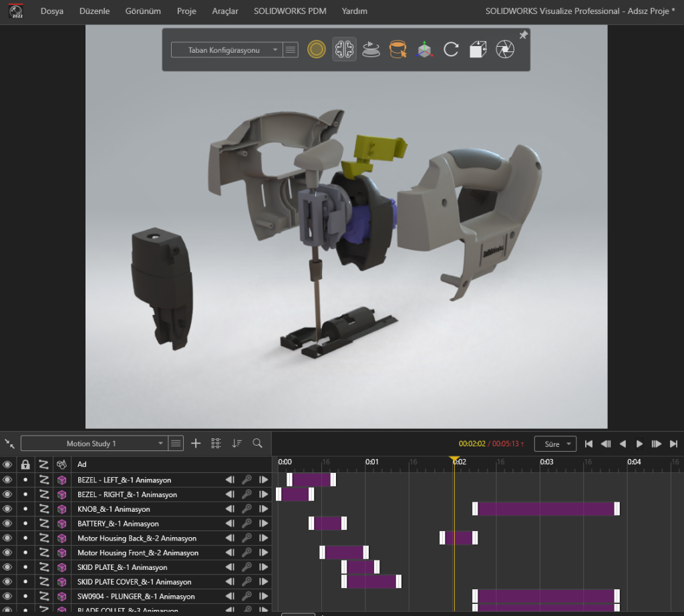
Task: Click the plus icon beside Motion Study 1
Action: coord(196,443)
